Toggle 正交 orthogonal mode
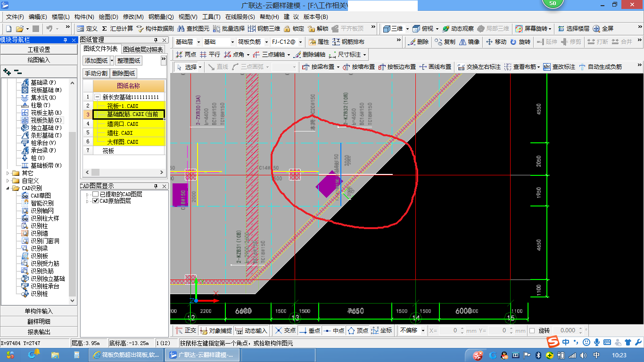 click(x=186, y=330)
